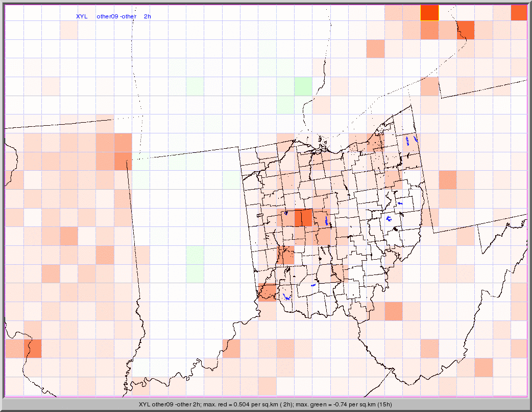Select the orange cell east of Ohio's eastern border
Viewport: 532px width, 412px height.
pos(447,179)
